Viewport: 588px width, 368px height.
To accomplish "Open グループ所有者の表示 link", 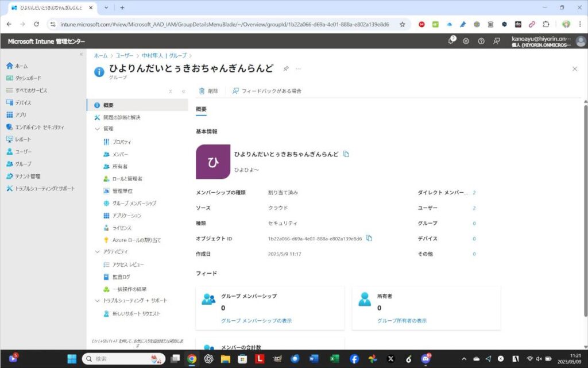I will (x=401, y=321).
